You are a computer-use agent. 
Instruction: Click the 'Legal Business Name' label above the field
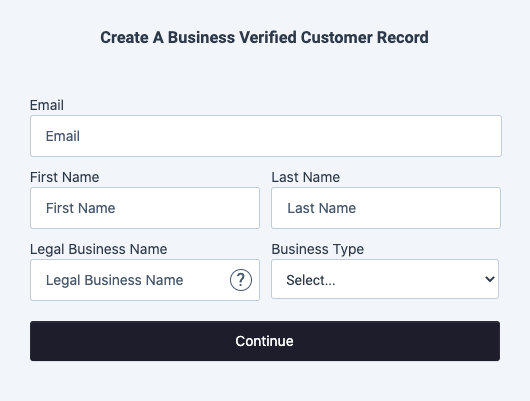99,249
